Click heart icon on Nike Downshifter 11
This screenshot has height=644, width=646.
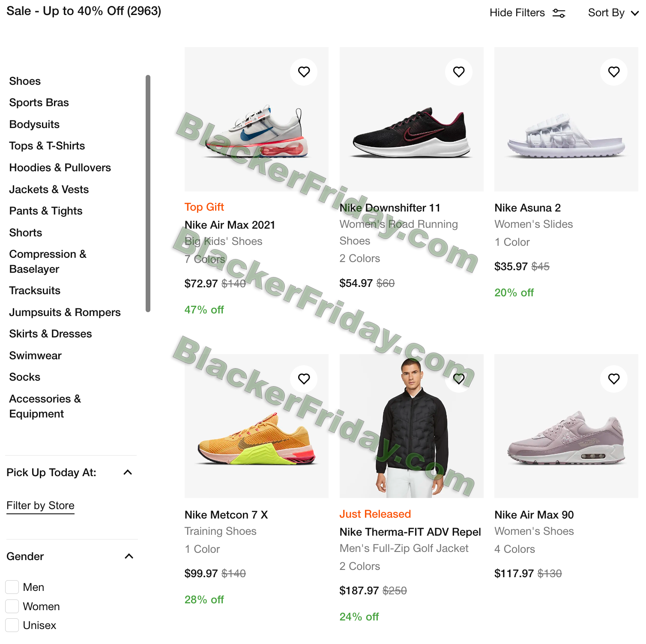459,72
